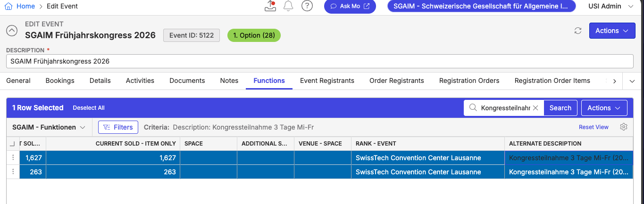Click the Additional S... column header
The height and width of the screenshot is (204, 644).
265,144
